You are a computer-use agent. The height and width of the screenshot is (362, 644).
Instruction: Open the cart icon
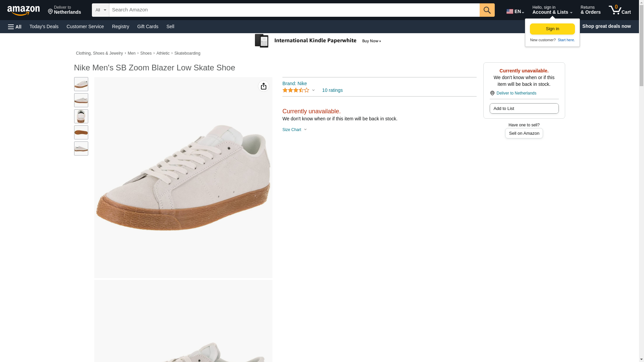620,10
